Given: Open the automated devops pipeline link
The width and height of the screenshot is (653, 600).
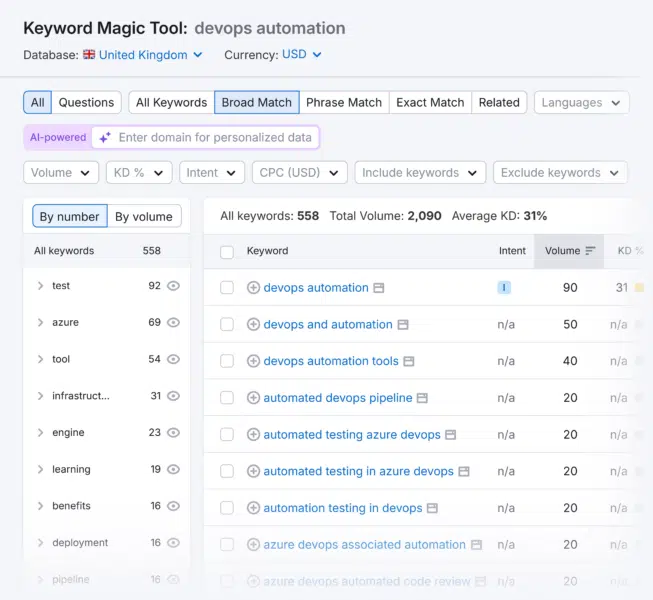Looking at the screenshot, I should (x=338, y=398).
